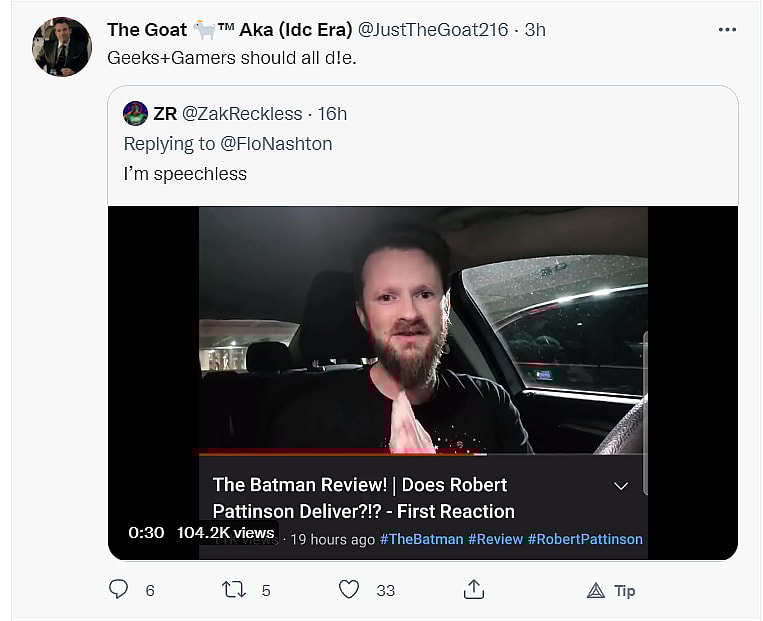Click the 3h tweet timestamp
The height and width of the screenshot is (621, 763).
pyautogui.click(x=535, y=30)
